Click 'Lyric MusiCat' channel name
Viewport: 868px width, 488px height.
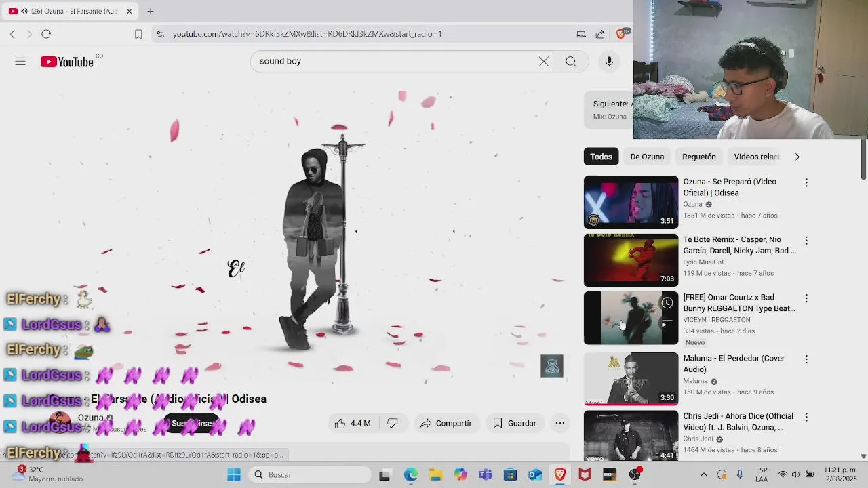coord(703,262)
